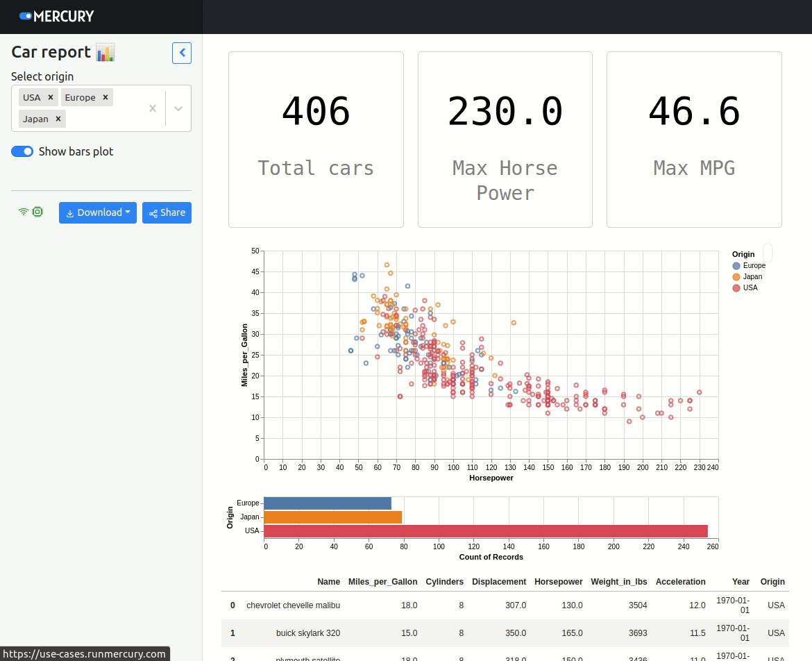Click the green kernel status icon
812x661 pixels.
38,212
